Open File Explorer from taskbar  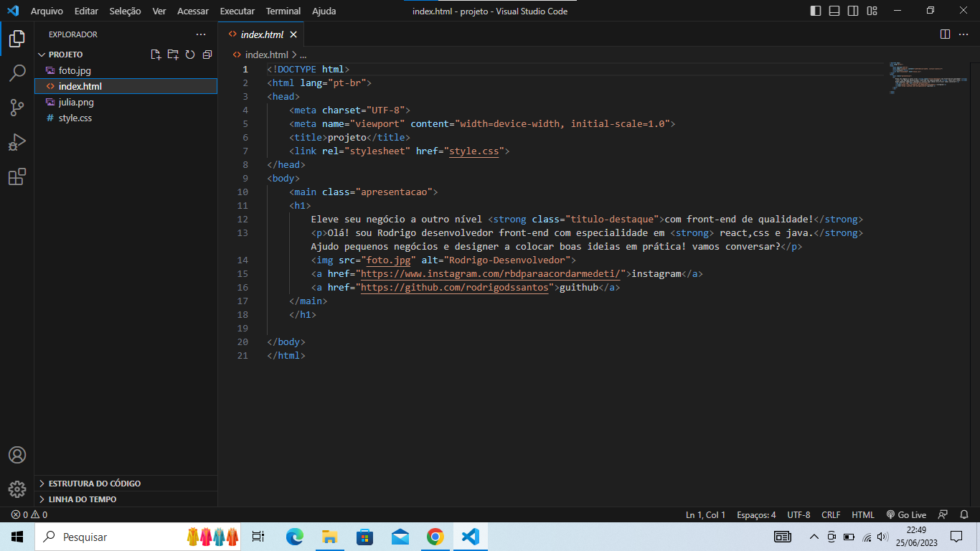point(329,537)
